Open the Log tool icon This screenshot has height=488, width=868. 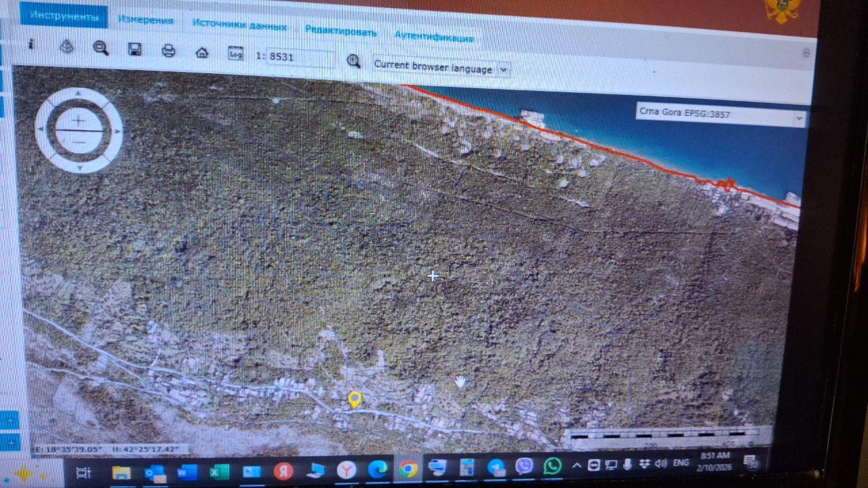pos(235,54)
